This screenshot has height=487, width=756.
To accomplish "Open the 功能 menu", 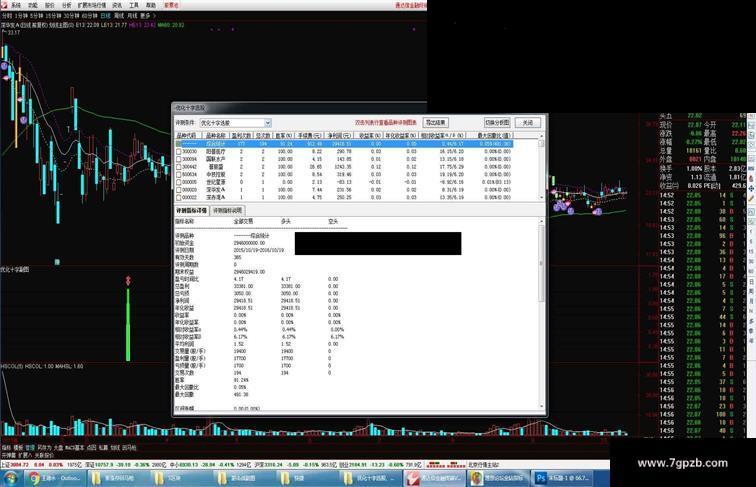I will pos(33,5).
